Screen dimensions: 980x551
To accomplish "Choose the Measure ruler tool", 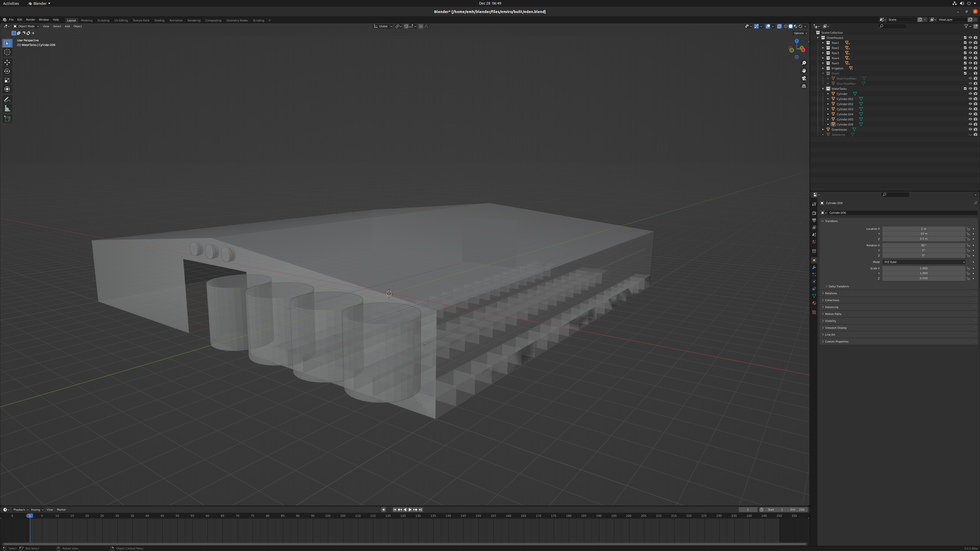I will (7, 108).
